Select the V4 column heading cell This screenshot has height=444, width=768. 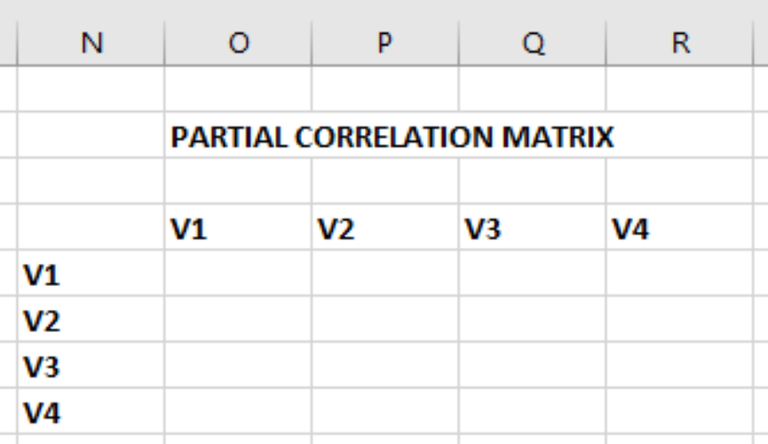[x=680, y=229]
